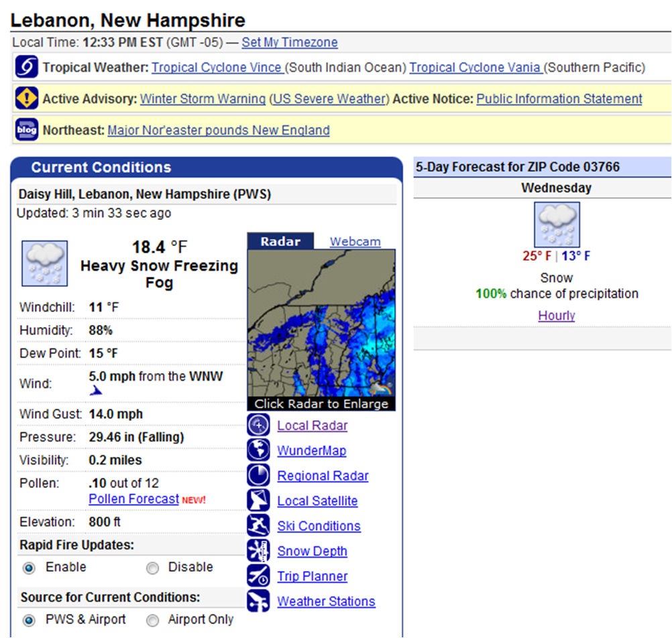
Task: Click the 100% chance of precipitation text
Action: coord(557,294)
